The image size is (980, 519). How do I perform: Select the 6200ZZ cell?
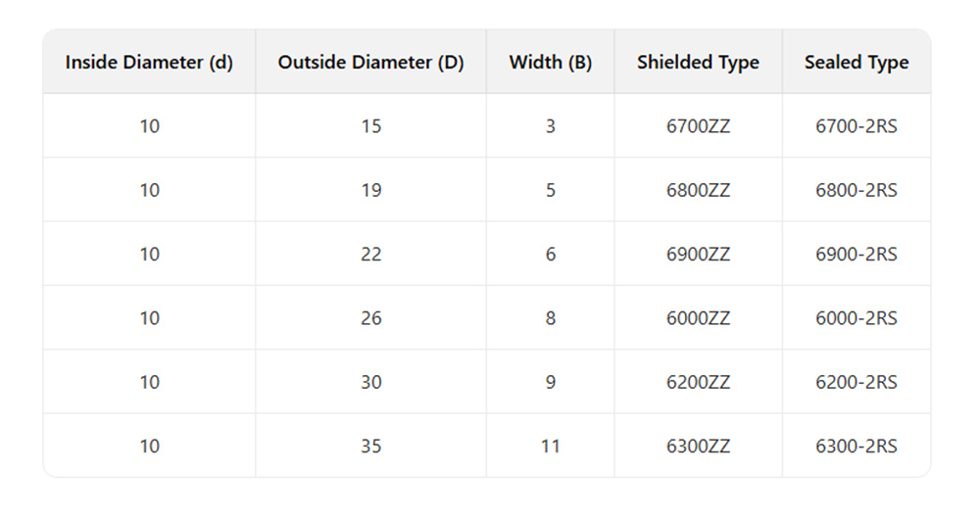[x=698, y=382]
